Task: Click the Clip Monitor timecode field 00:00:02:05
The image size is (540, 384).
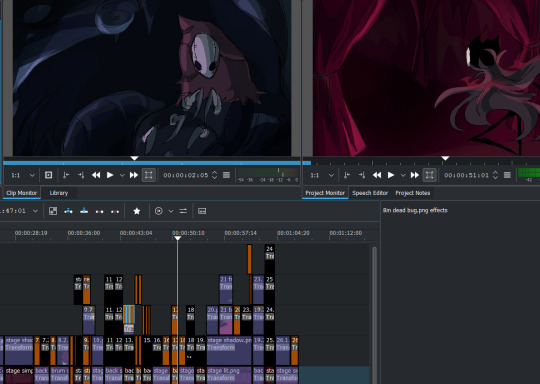Action: (186, 175)
